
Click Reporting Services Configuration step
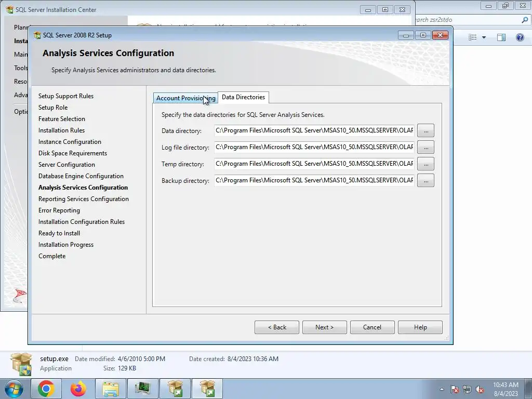tap(84, 199)
